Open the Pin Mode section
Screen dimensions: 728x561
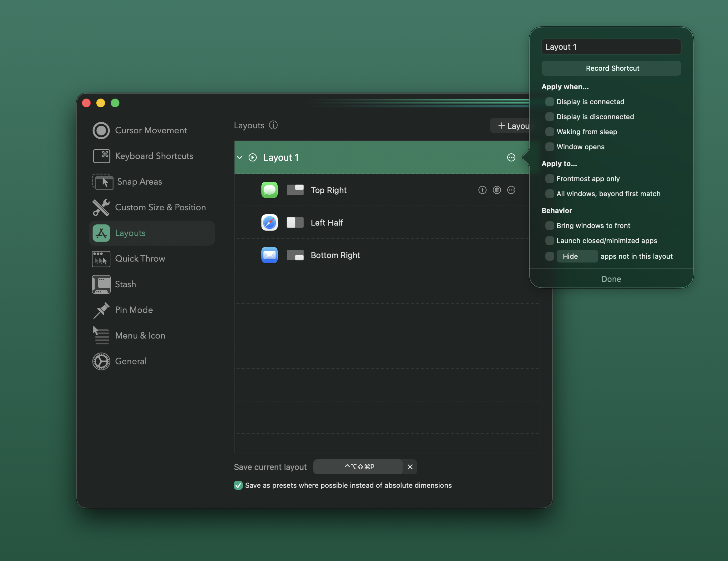pos(152,310)
